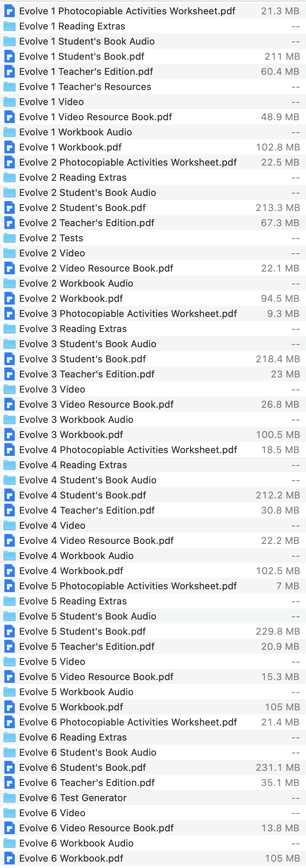Image resolution: width=306 pixels, height=868 pixels.
Task: Select Evolve 4 Photocopiable Activities Worksheet.pdf
Action: [x=128, y=450]
